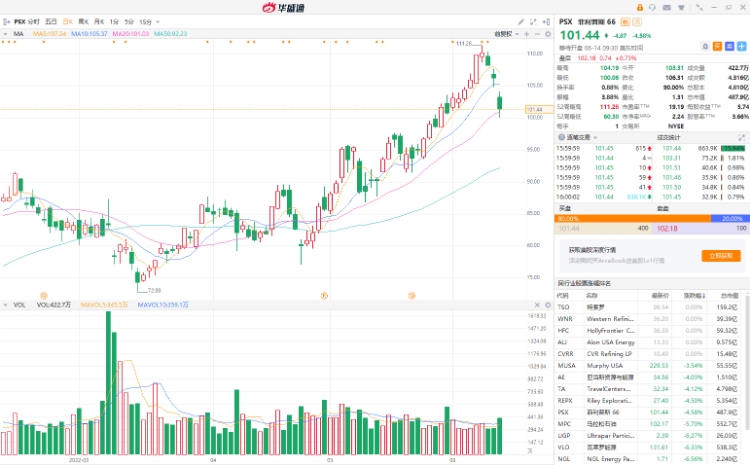750x465 pixels.
Task: Open the trade statistics (成交统计) header
Action: 668,137
